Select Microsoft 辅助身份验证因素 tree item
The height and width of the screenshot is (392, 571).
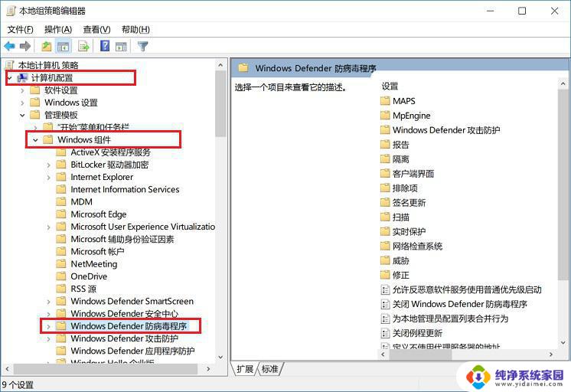(x=122, y=240)
